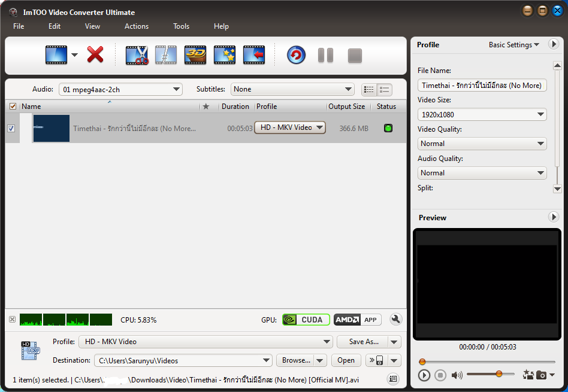Click the Save As... button
568x392 pixels.
tap(362, 342)
